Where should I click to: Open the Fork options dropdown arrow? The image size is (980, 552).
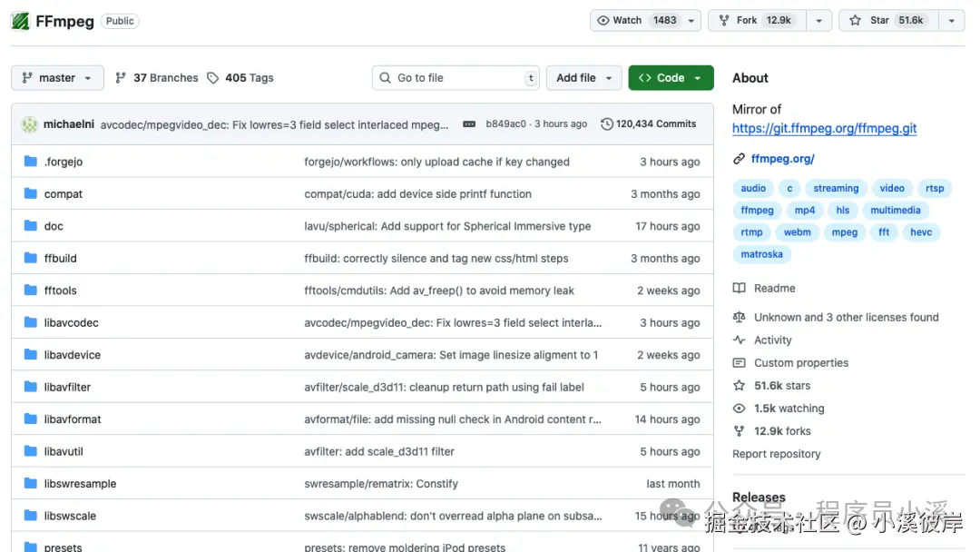coord(818,21)
